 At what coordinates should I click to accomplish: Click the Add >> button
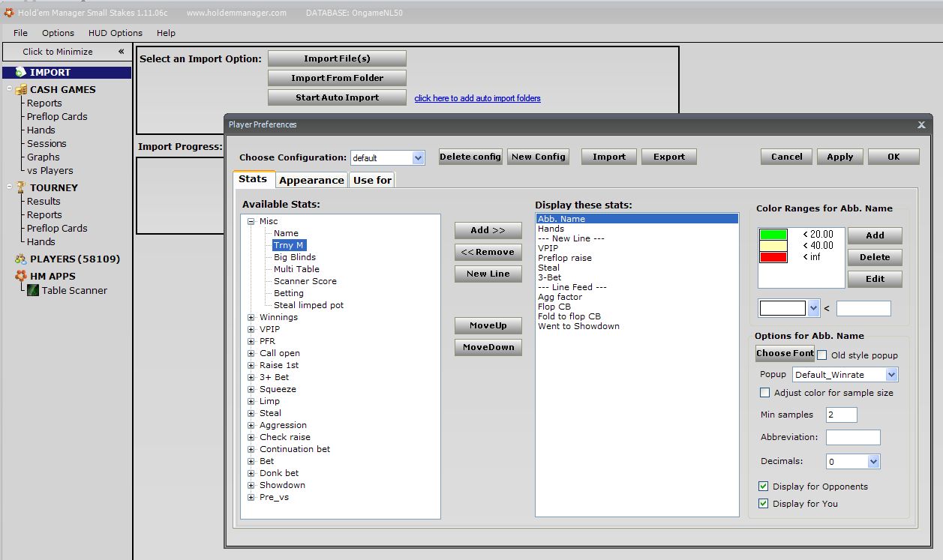point(488,230)
